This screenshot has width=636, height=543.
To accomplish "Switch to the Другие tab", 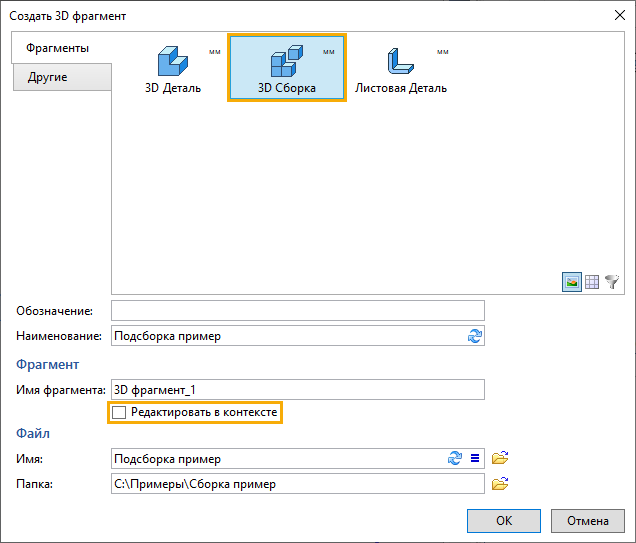I will point(48,77).
